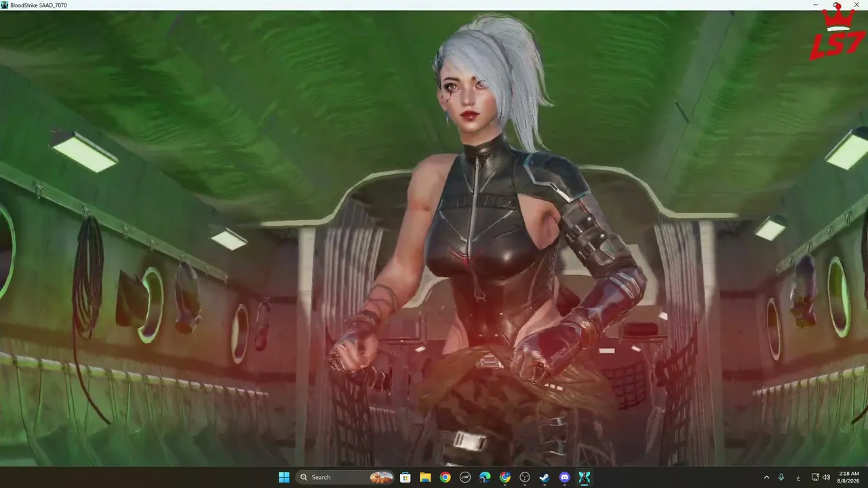Switch to OBS Studio on the taskbar
Screen dimensions: 868x488
click(x=525, y=477)
